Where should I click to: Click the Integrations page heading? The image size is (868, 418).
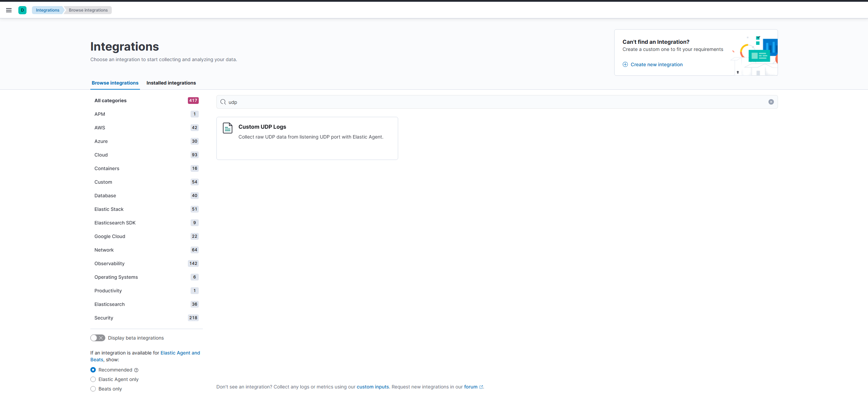[125, 47]
